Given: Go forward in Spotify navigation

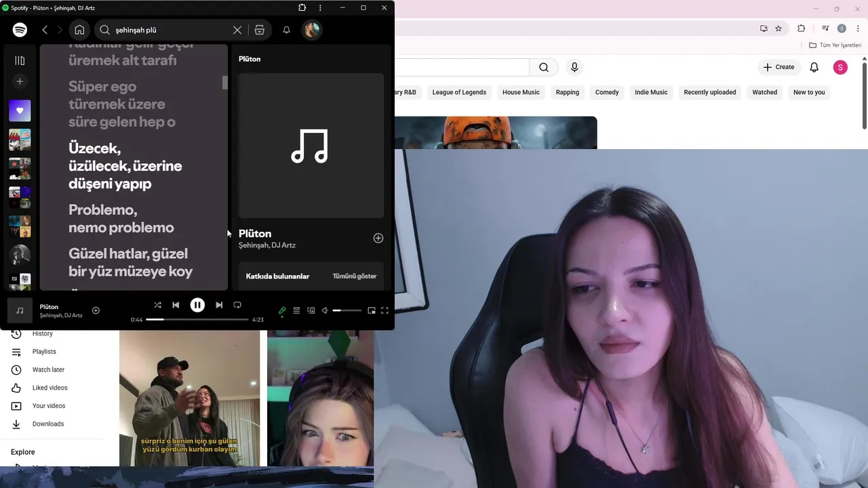Looking at the screenshot, I should click(x=60, y=30).
